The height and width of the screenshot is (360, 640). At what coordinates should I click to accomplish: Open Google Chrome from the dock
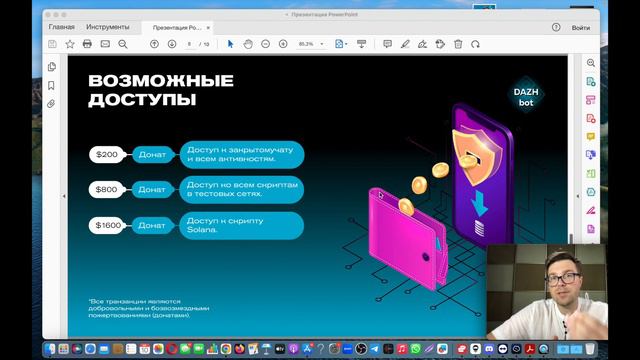pos(226,349)
